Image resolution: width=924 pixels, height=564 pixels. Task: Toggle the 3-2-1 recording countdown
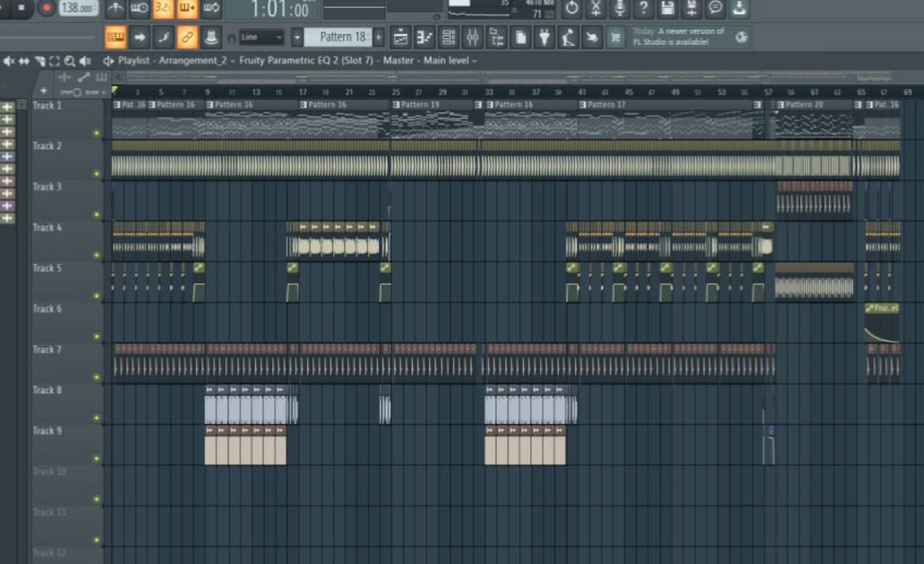163,8
